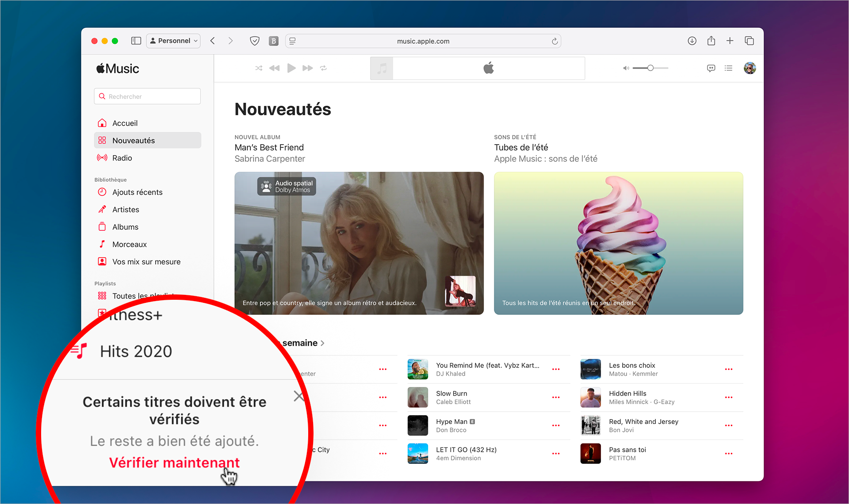This screenshot has width=849, height=504.
Task: Click the privacy shield icon
Action: point(255,41)
